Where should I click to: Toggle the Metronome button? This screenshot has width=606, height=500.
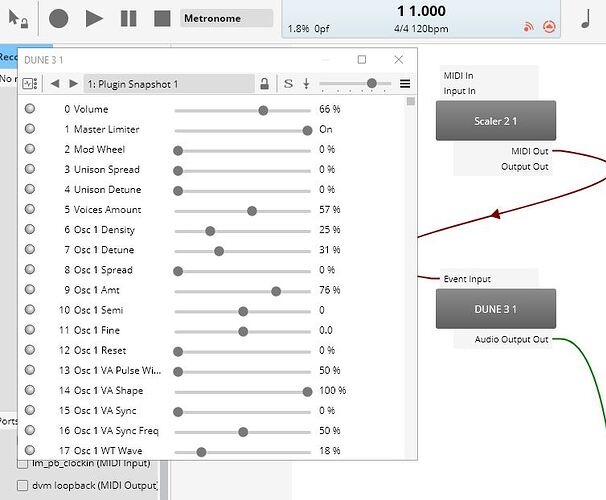pyautogui.click(x=226, y=18)
